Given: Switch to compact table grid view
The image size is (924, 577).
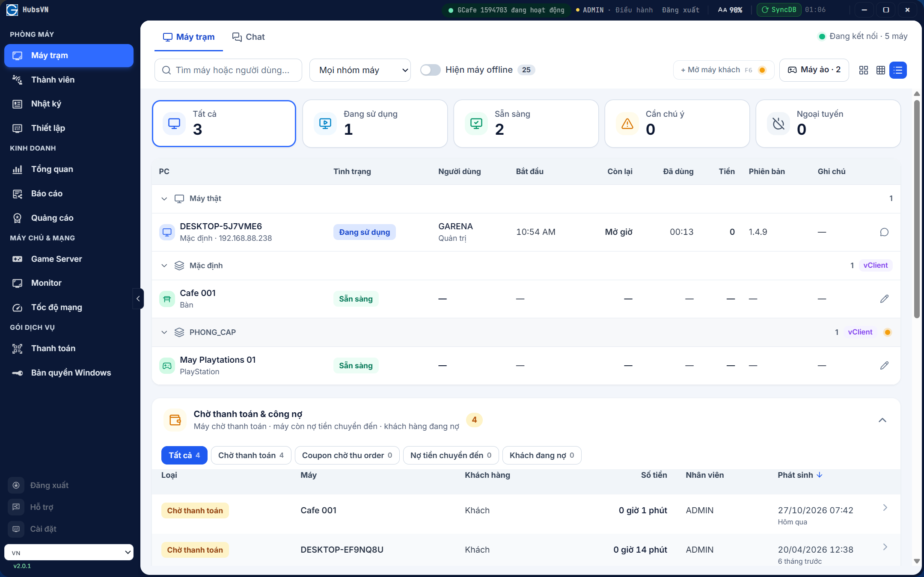Looking at the screenshot, I should 881,70.
